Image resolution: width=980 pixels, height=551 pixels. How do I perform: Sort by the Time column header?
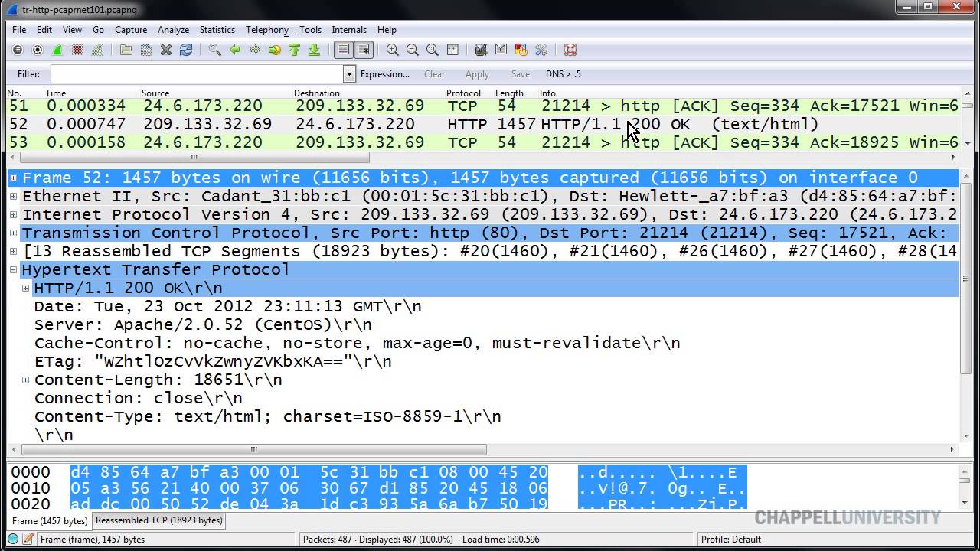[56, 93]
